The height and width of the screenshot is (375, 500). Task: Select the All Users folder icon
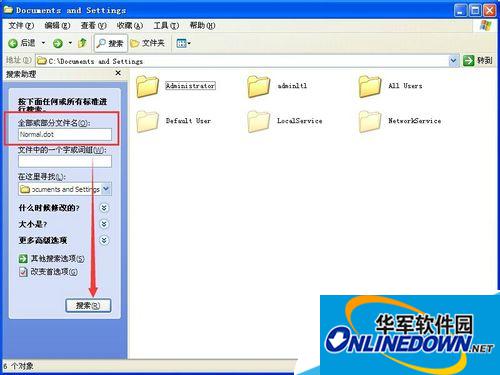370,86
